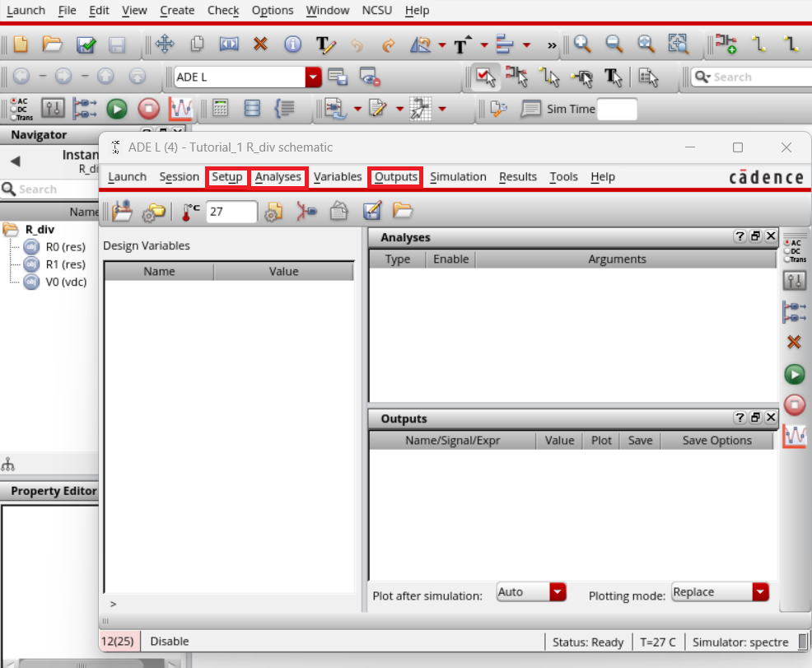812x668 pixels.
Task: Open dropdown arrow next to the align tool
Action: click(527, 45)
